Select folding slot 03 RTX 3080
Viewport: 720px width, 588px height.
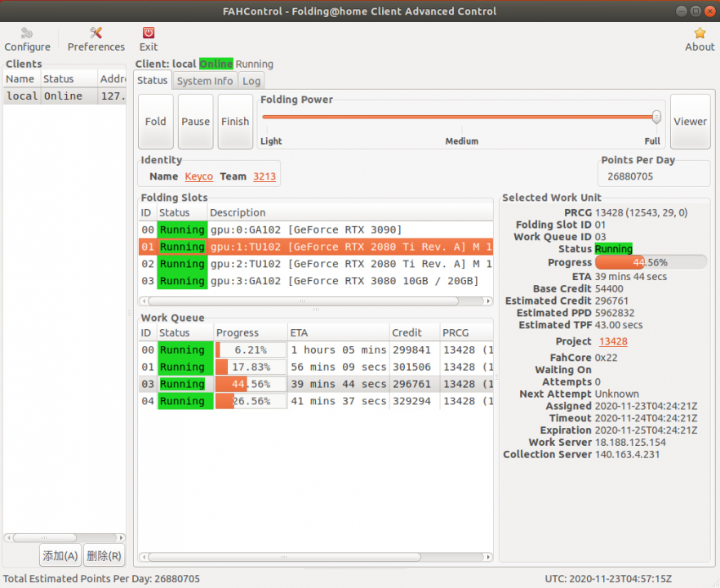316,281
